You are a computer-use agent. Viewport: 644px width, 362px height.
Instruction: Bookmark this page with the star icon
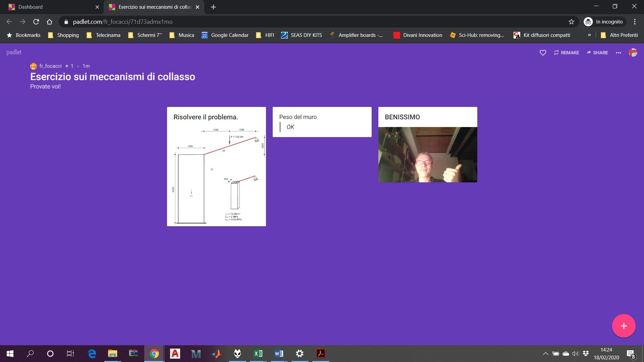pos(571,22)
